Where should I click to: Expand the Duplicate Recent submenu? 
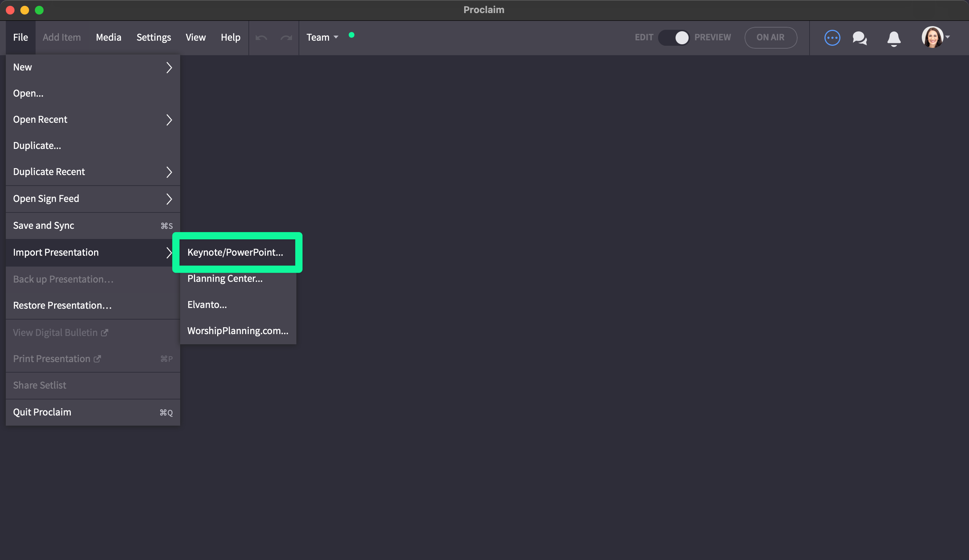[x=93, y=172]
